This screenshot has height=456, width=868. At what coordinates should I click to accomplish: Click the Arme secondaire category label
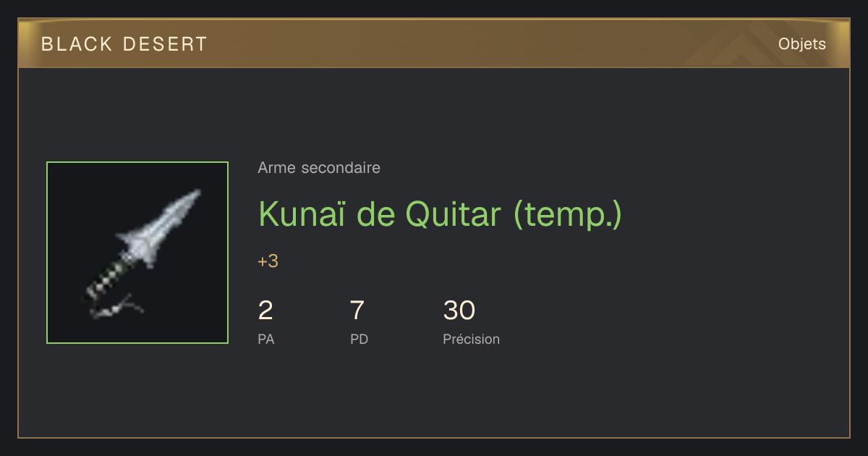click(x=319, y=168)
